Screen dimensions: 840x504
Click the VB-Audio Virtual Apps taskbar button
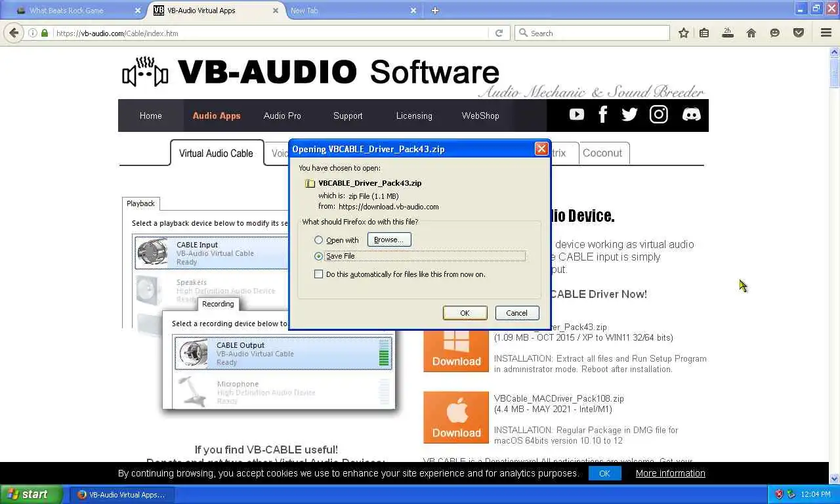122,494
